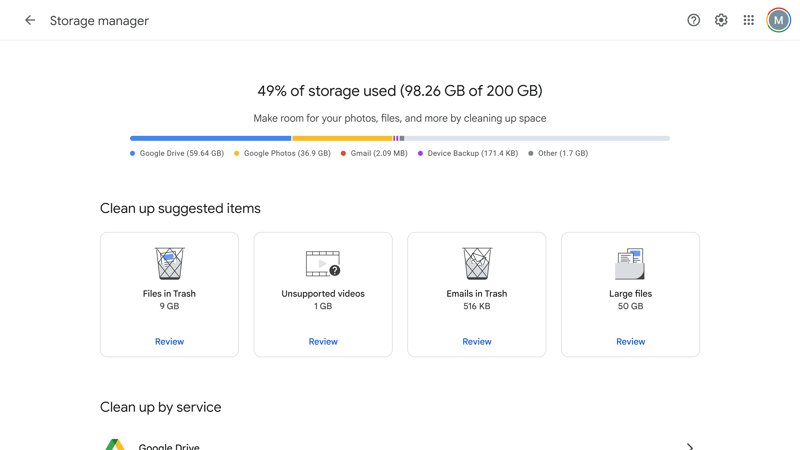Open the Google Drive service row
Screen dimensions: 800x450
point(400,445)
